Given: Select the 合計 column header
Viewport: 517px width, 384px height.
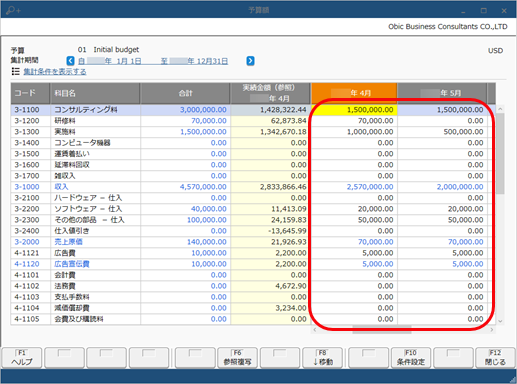Looking at the screenshot, I should [x=185, y=93].
